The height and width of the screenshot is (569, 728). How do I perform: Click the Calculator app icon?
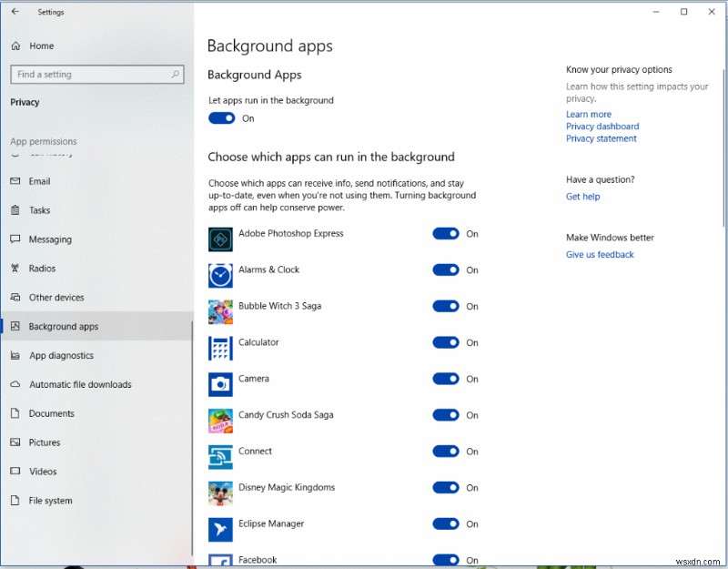coord(218,348)
